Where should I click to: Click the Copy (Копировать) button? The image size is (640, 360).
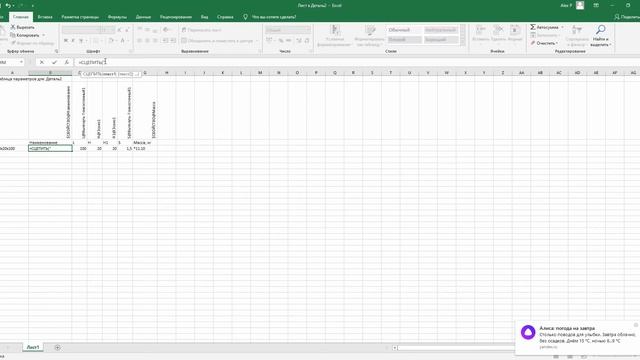point(24,35)
